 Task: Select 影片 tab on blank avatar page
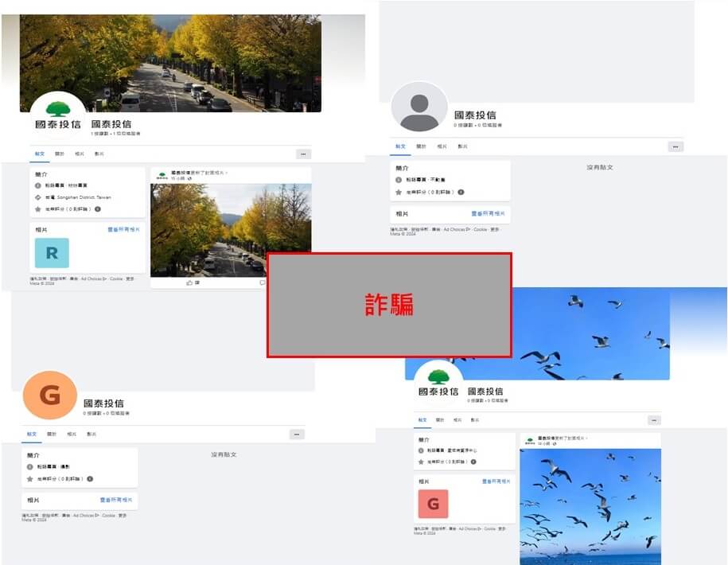(x=462, y=146)
